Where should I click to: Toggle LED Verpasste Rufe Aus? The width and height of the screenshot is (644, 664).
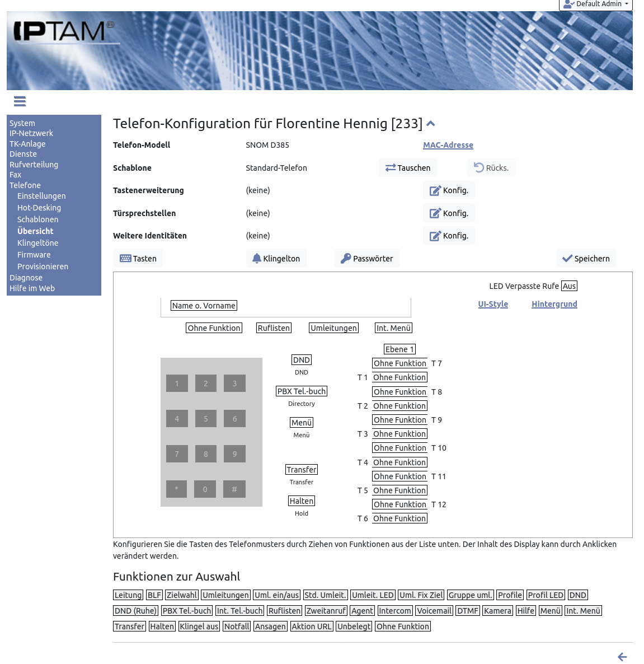pyautogui.click(x=569, y=286)
